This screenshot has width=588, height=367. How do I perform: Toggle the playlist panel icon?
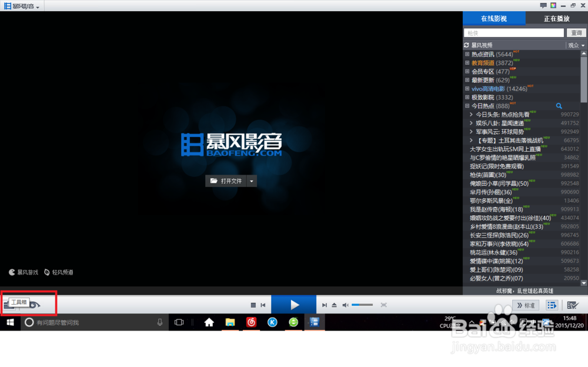pos(552,305)
